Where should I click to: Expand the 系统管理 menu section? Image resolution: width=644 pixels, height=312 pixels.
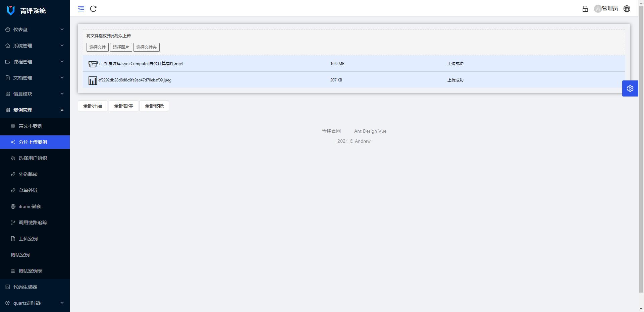coord(35,46)
